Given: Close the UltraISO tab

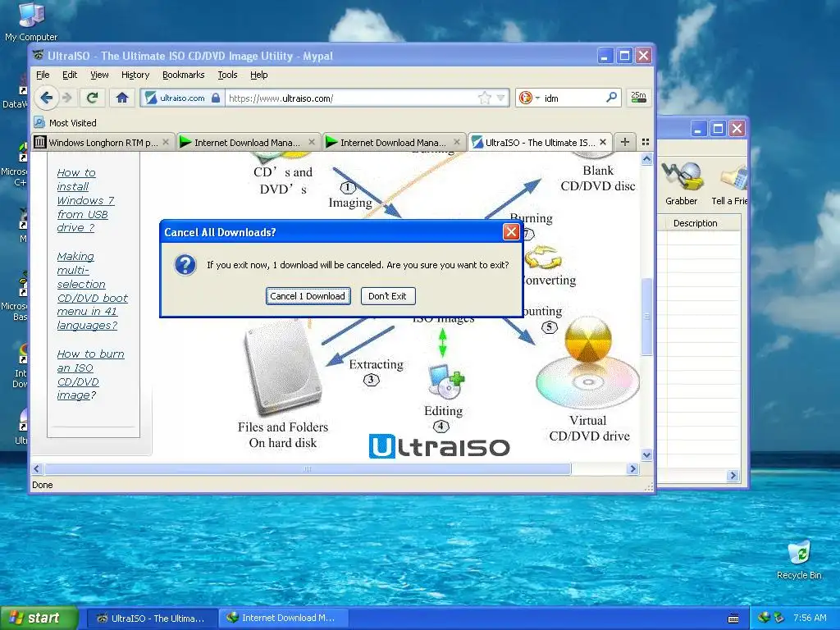Looking at the screenshot, I should coord(603,142).
